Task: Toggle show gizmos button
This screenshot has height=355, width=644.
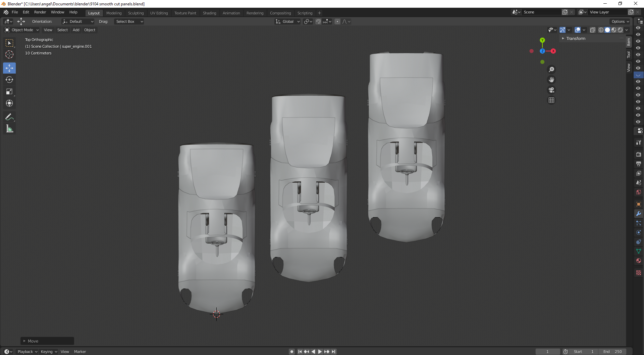Action: [562, 30]
